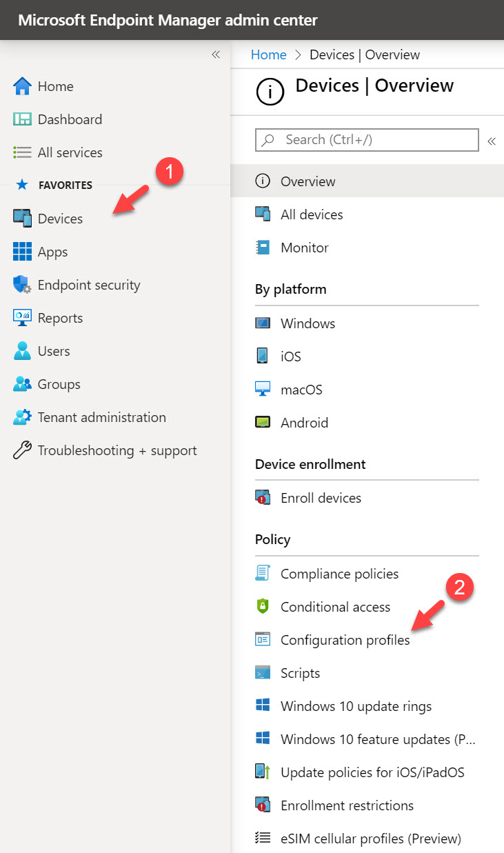Click the Scripts terminal icon
The image size is (504, 853).
[263, 673]
